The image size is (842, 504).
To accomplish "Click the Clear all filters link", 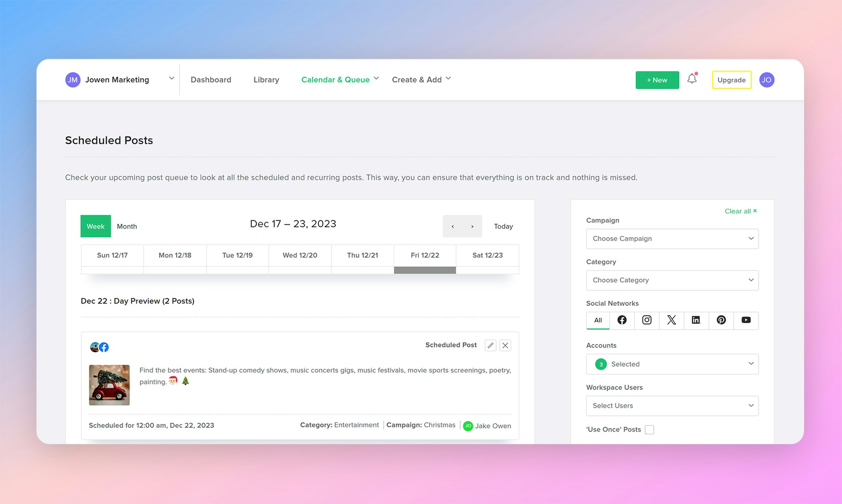I will pos(740,211).
